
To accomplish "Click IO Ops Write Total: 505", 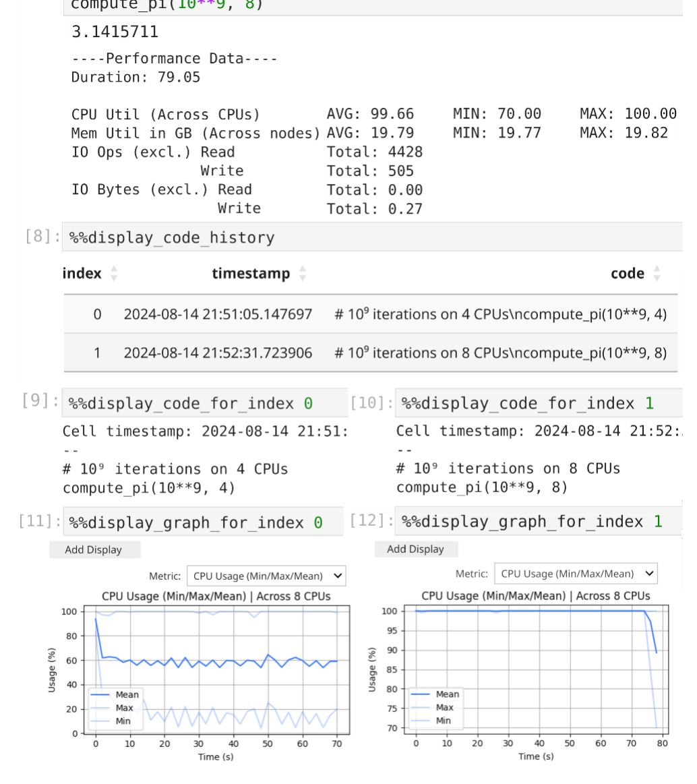I will (x=371, y=171).
